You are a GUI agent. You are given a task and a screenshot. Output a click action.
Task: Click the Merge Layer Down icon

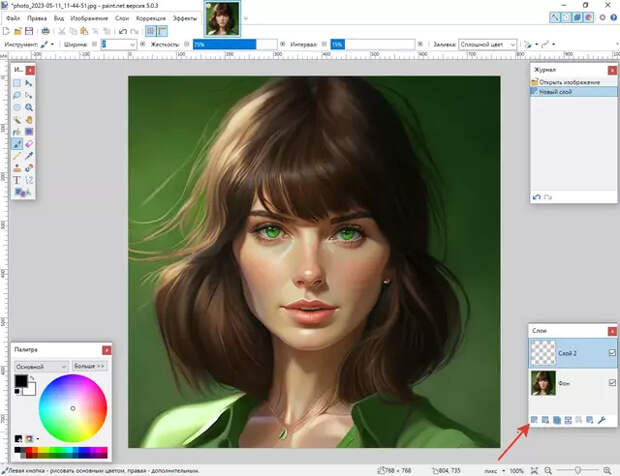coord(568,420)
